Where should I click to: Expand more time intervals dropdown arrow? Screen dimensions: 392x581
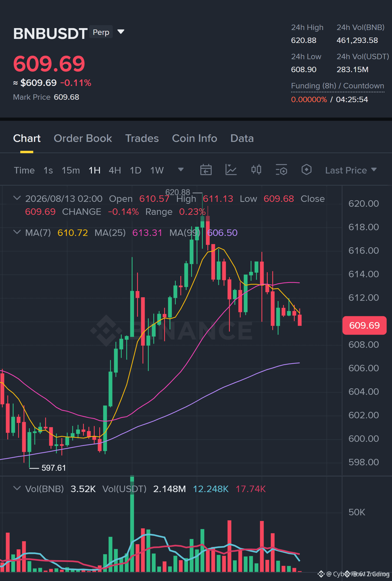[x=181, y=170]
